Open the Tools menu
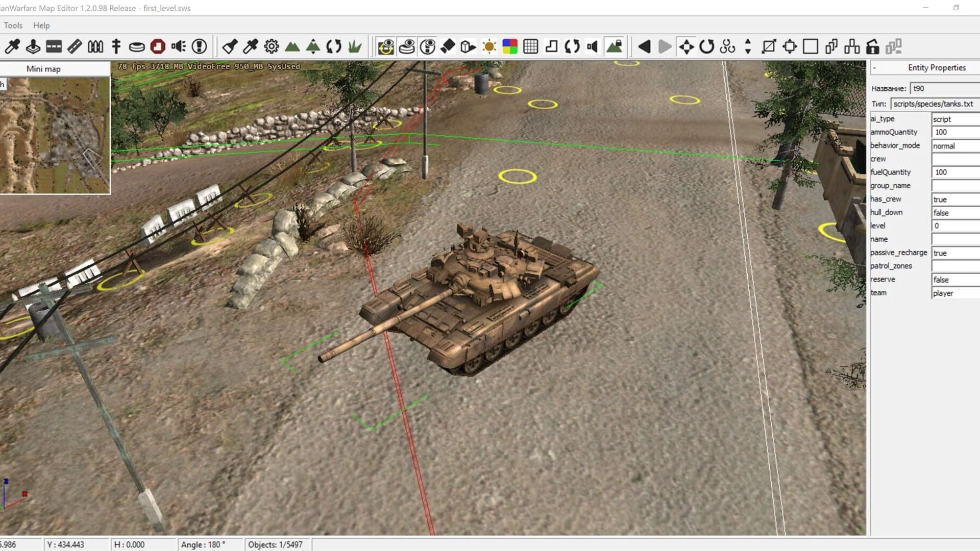The height and width of the screenshot is (551, 980). tap(13, 26)
